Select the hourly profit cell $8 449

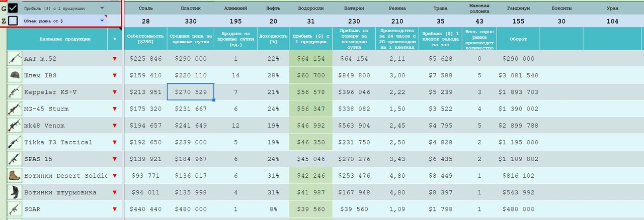click(440, 176)
